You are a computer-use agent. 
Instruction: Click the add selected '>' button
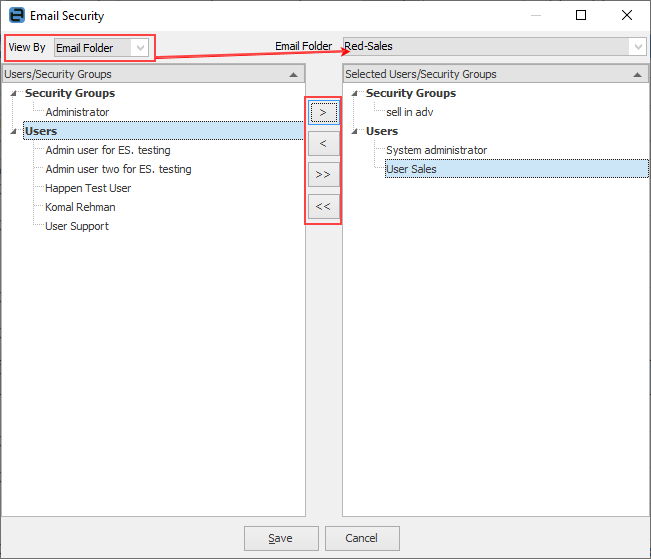(323, 113)
